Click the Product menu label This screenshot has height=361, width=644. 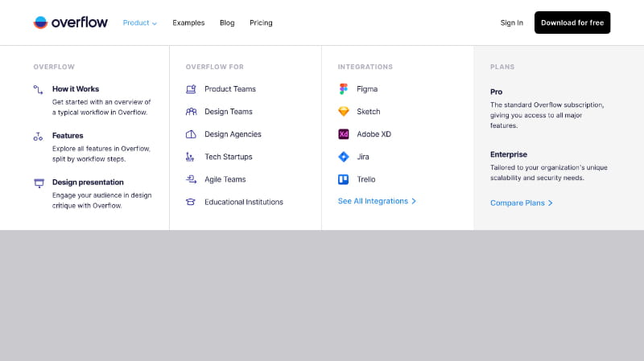click(136, 23)
